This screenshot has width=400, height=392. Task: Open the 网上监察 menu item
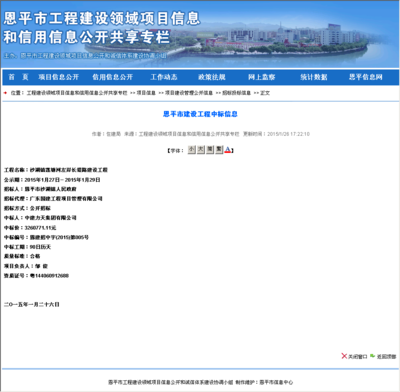pyautogui.click(x=262, y=77)
